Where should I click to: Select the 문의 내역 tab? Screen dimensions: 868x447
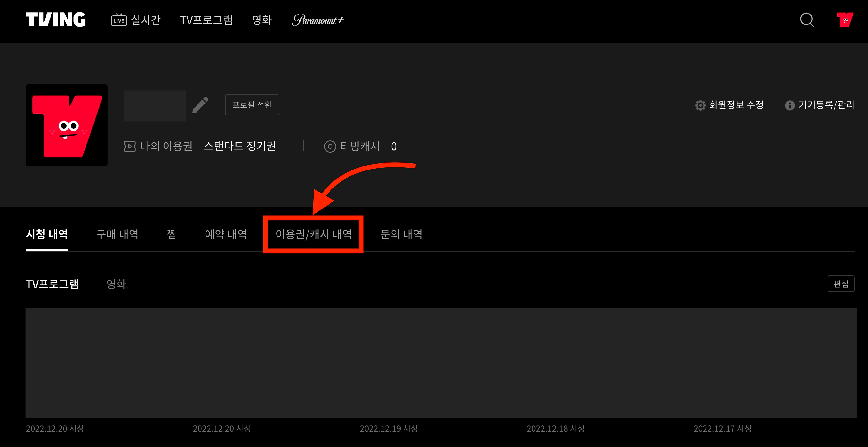(401, 234)
